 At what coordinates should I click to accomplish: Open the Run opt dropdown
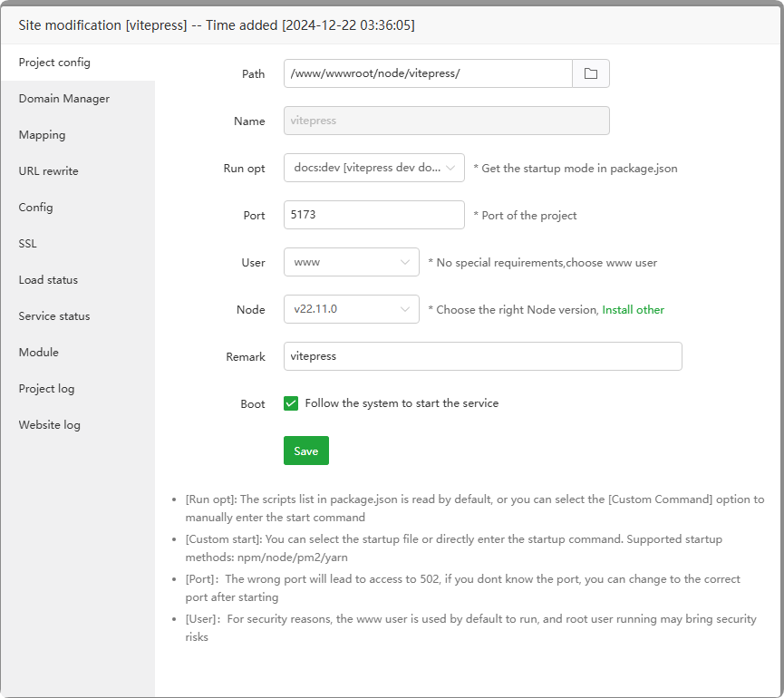click(373, 168)
